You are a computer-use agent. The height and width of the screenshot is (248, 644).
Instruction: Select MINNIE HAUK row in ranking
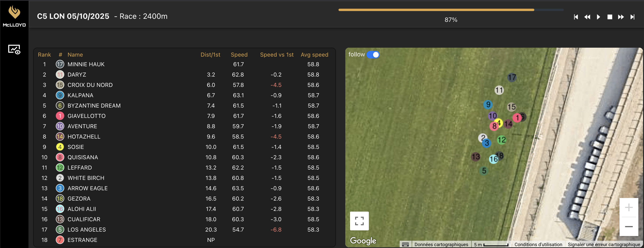[86, 64]
